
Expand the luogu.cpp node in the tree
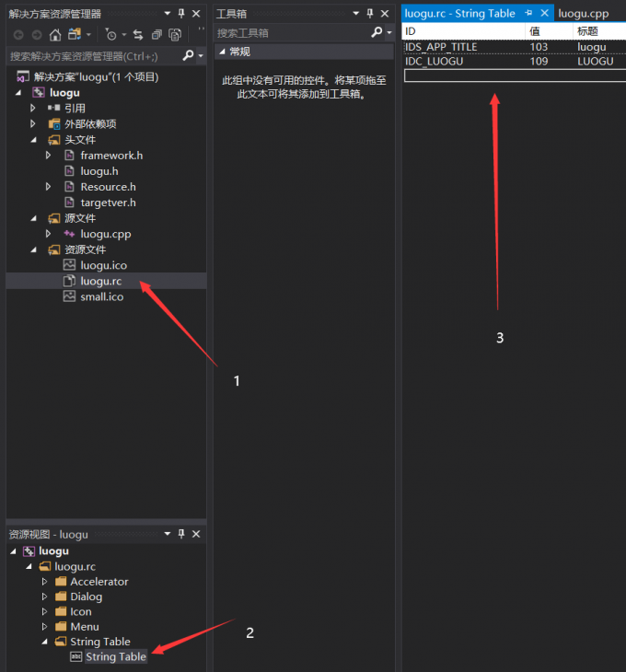pyautogui.click(x=48, y=234)
